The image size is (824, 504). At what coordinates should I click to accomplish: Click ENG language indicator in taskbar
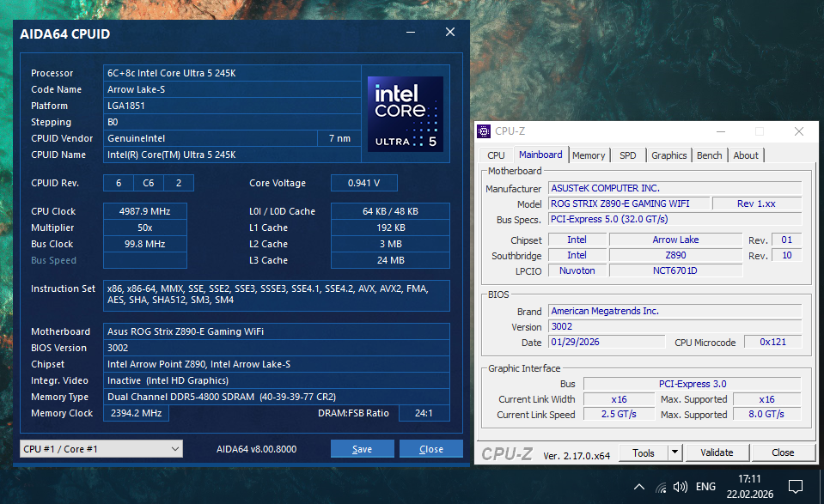(x=705, y=487)
